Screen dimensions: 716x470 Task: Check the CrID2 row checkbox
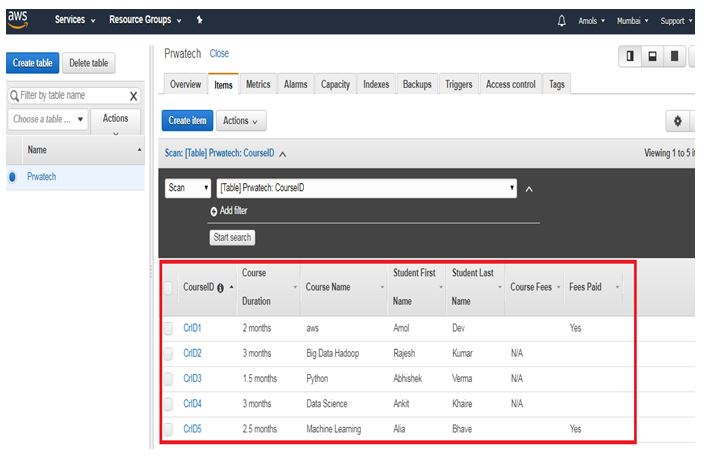pos(168,354)
